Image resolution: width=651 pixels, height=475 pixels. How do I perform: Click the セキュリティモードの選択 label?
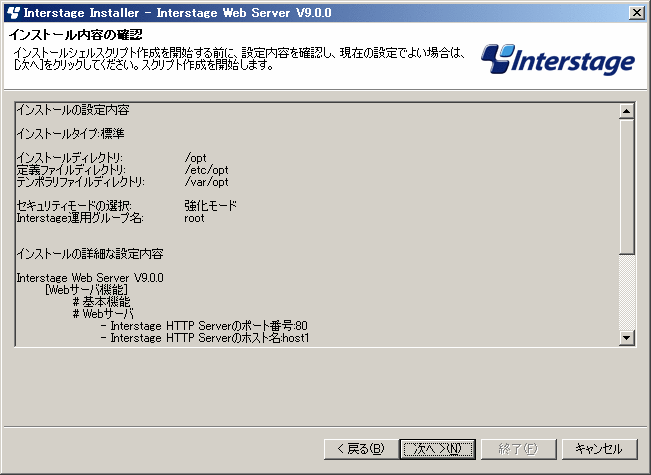click(74, 206)
